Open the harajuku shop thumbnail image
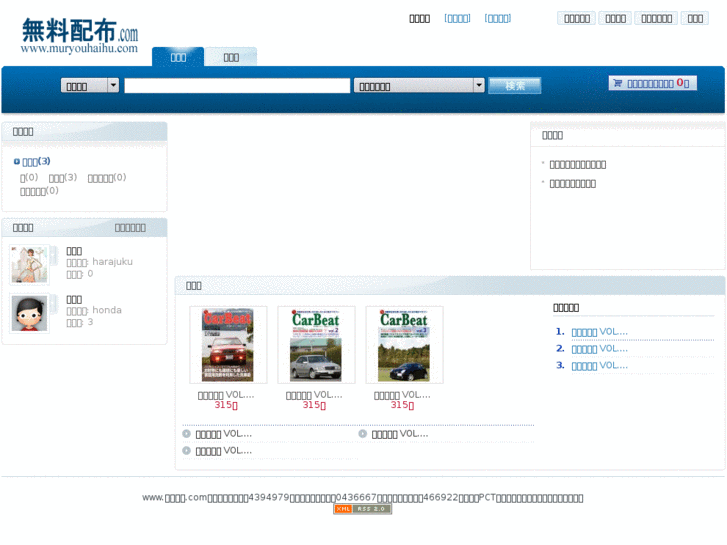 (30, 265)
